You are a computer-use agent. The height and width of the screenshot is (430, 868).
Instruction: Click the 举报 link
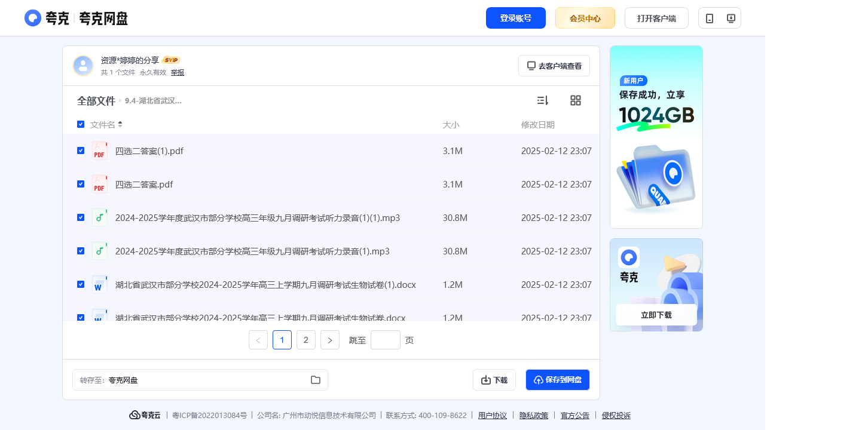pos(178,72)
